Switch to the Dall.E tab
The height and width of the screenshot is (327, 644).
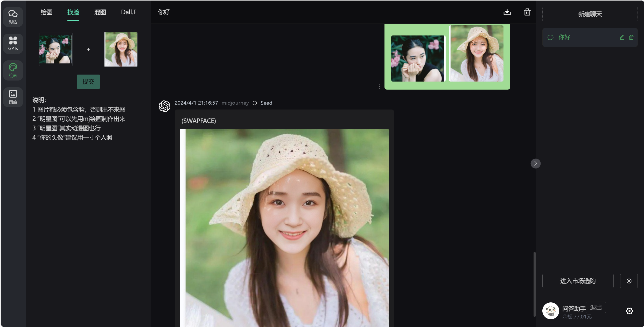tap(129, 12)
